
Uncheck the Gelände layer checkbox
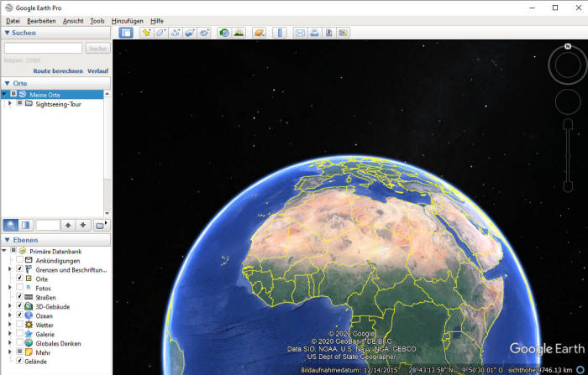[x=19, y=361]
